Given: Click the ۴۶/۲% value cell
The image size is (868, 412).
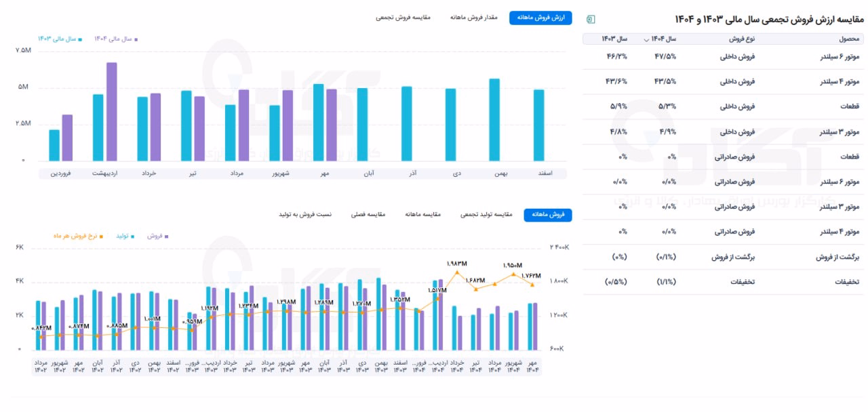Looking at the screenshot, I should 616,57.
